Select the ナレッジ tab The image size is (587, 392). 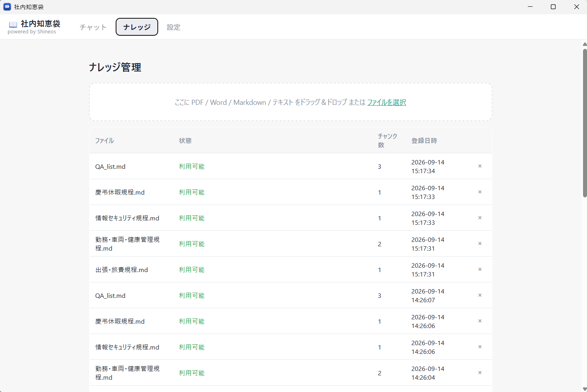[137, 27]
